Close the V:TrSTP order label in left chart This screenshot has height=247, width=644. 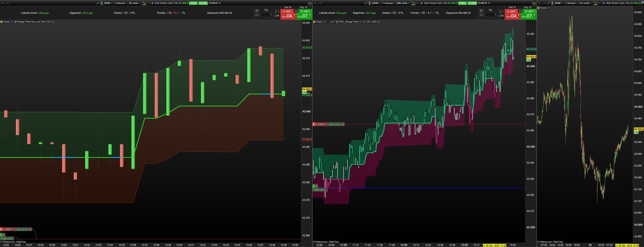click(x=30, y=229)
